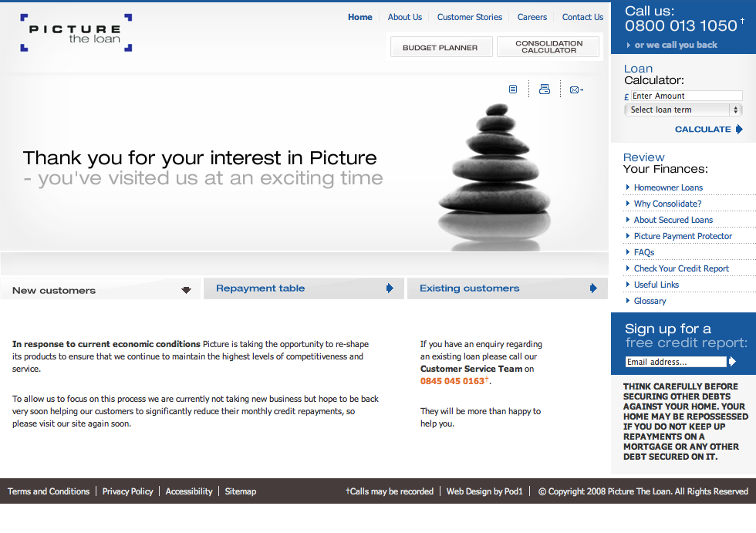Submit email with the credit report arrow
The width and height of the screenshot is (756, 533).
(732, 362)
